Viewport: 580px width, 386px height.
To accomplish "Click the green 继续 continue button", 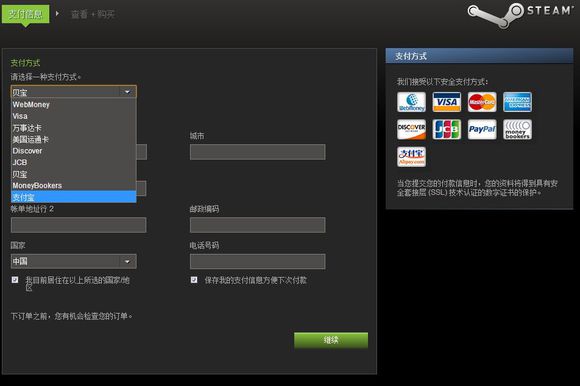I will coord(331,340).
